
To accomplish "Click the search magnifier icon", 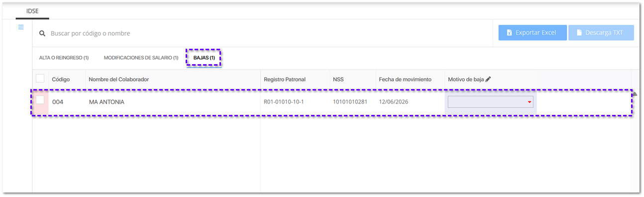I will point(42,33).
